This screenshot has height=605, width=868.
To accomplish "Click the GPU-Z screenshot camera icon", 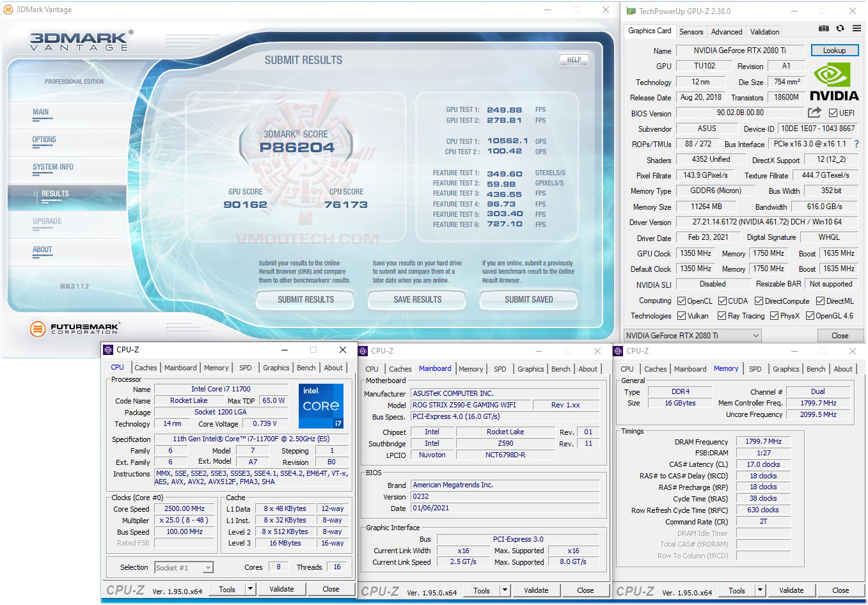I will pos(824,29).
